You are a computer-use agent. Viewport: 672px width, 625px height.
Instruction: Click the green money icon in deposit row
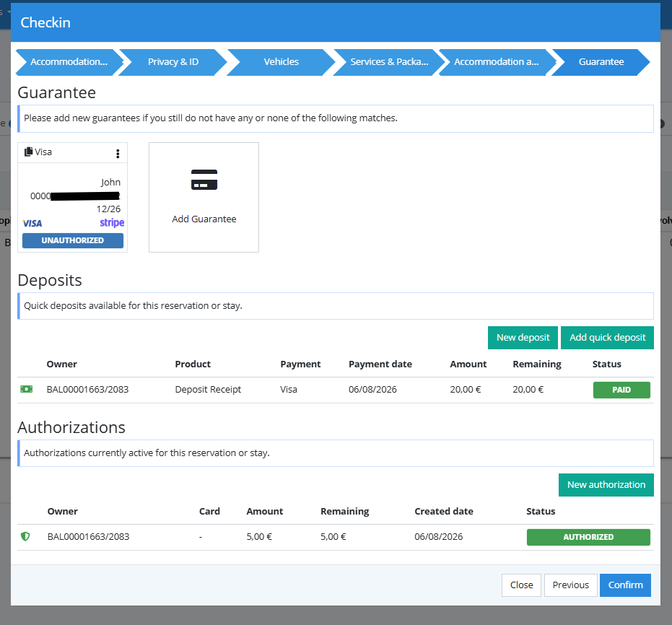(x=27, y=389)
